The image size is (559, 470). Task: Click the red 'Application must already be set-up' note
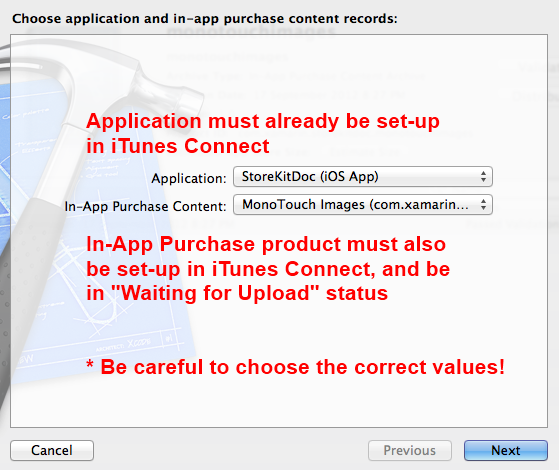[263, 133]
